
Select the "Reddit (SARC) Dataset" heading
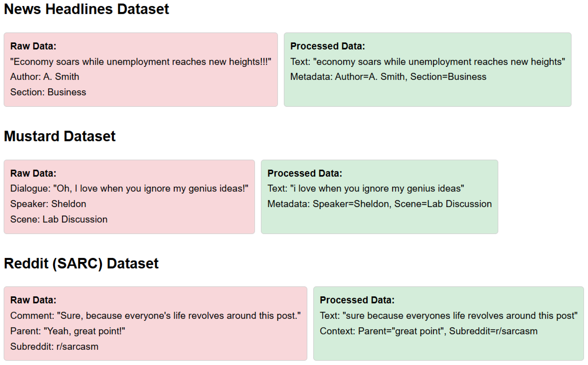click(81, 263)
